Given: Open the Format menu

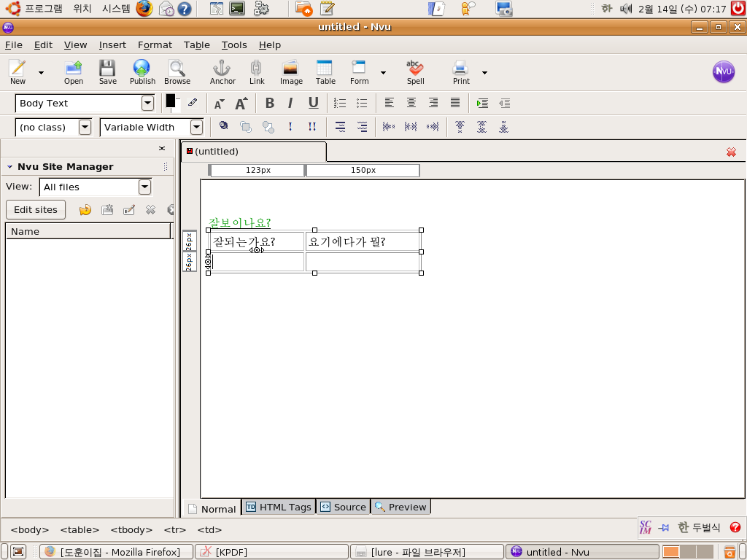Looking at the screenshot, I should pos(155,44).
